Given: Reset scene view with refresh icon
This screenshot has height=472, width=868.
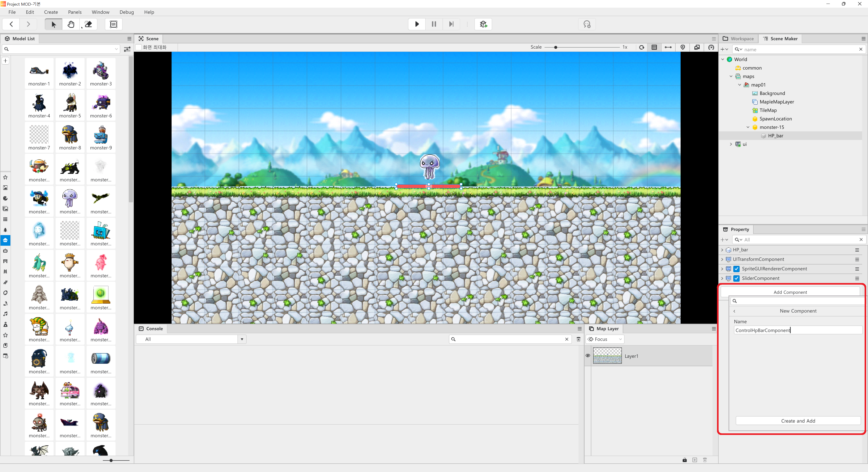Looking at the screenshot, I should tap(642, 47).
